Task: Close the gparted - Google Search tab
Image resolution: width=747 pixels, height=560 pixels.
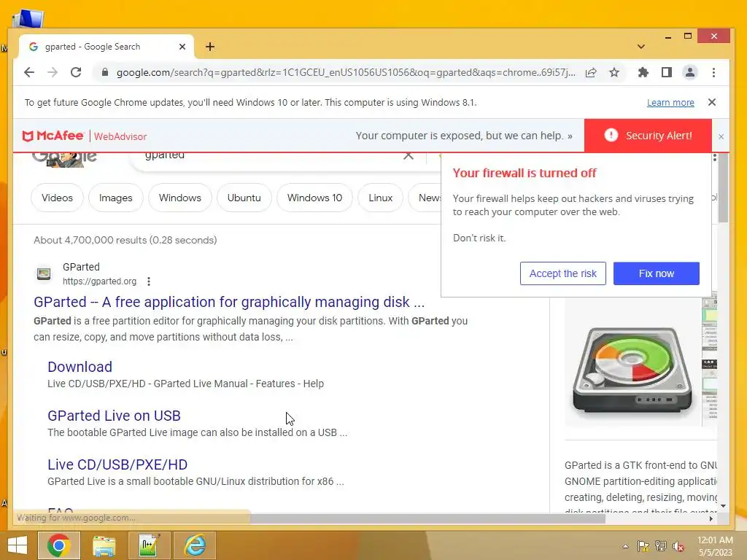Action: click(x=182, y=47)
